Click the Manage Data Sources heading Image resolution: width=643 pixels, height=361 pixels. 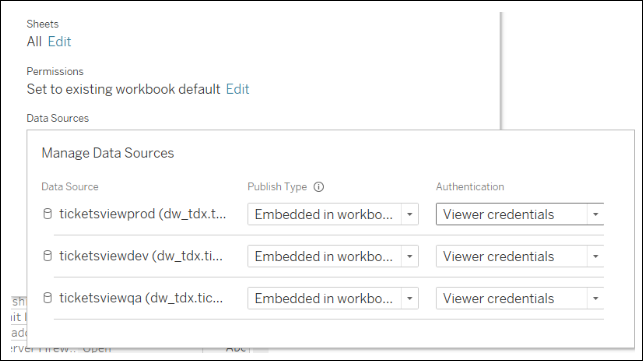tap(108, 153)
